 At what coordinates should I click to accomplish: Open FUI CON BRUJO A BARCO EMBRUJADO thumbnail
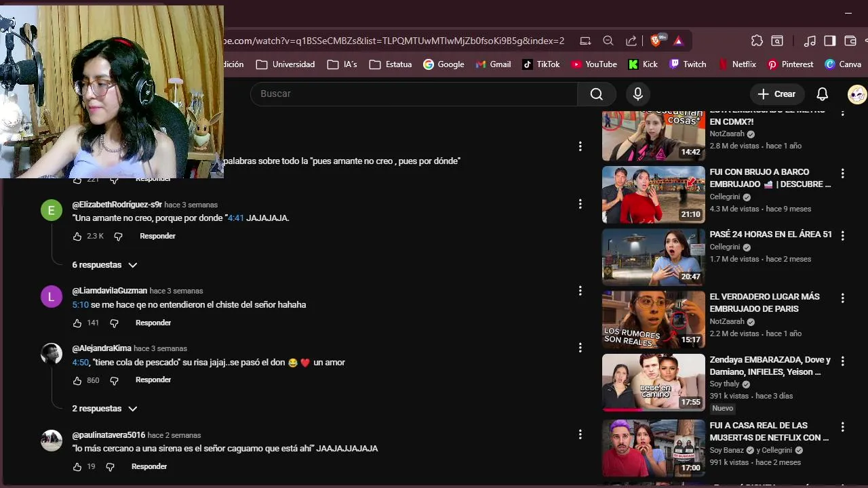(654, 195)
